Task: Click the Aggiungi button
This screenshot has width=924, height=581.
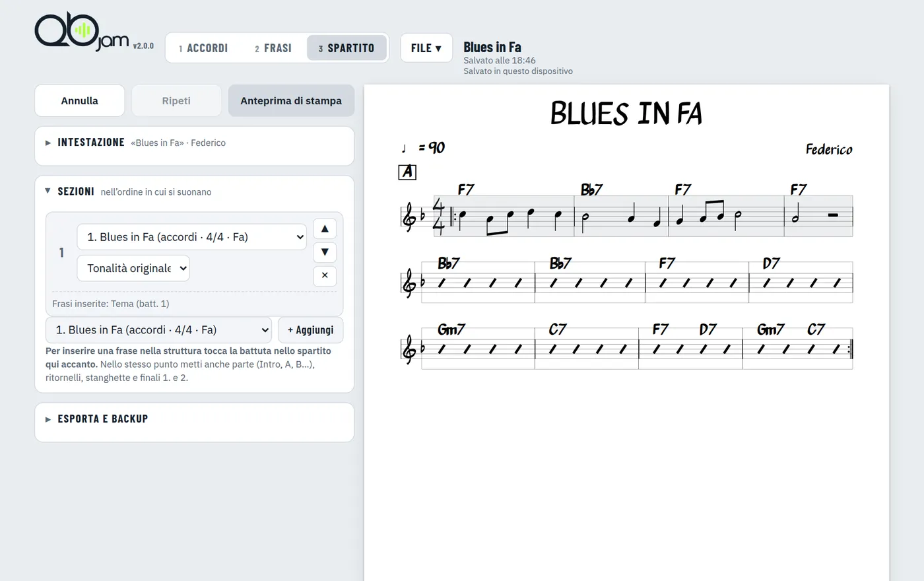Action: tap(311, 330)
